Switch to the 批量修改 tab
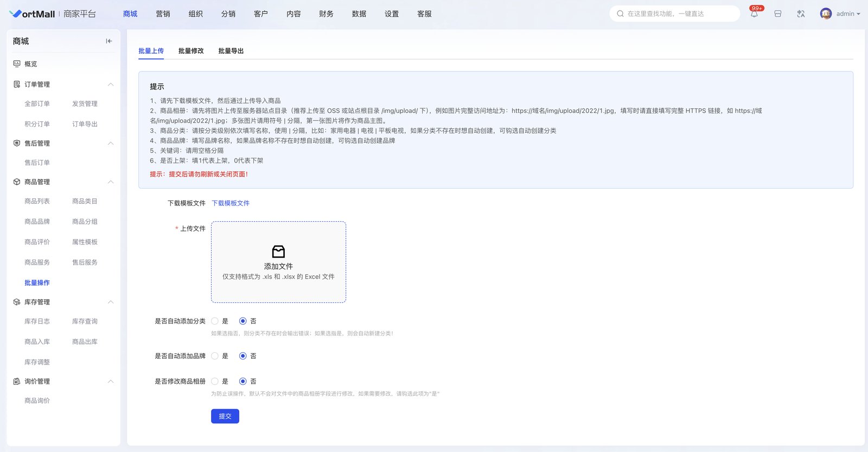The image size is (868, 452). tap(191, 51)
